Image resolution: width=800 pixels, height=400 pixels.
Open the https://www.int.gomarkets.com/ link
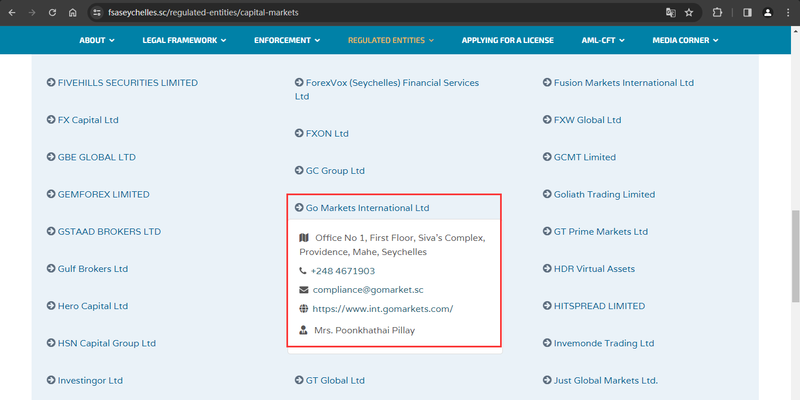click(x=383, y=309)
